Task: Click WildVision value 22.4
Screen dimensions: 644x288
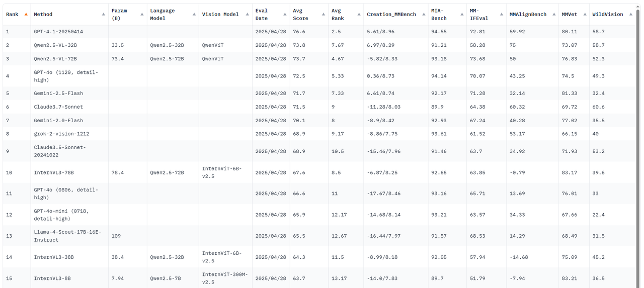Action: 598,215
